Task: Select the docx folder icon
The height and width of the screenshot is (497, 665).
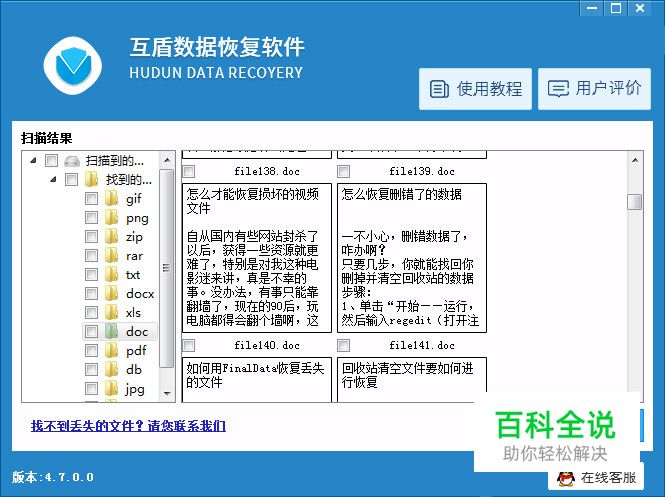Action: [x=111, y=293]
